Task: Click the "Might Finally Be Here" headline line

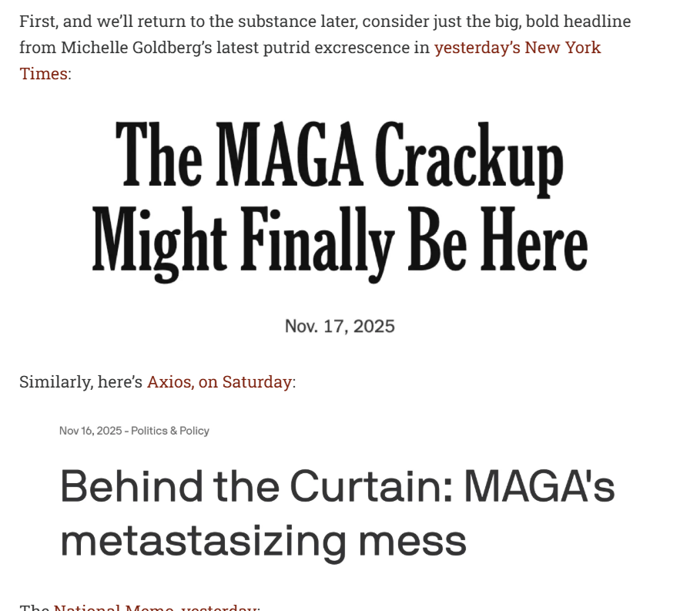Action: coord(339,239)
